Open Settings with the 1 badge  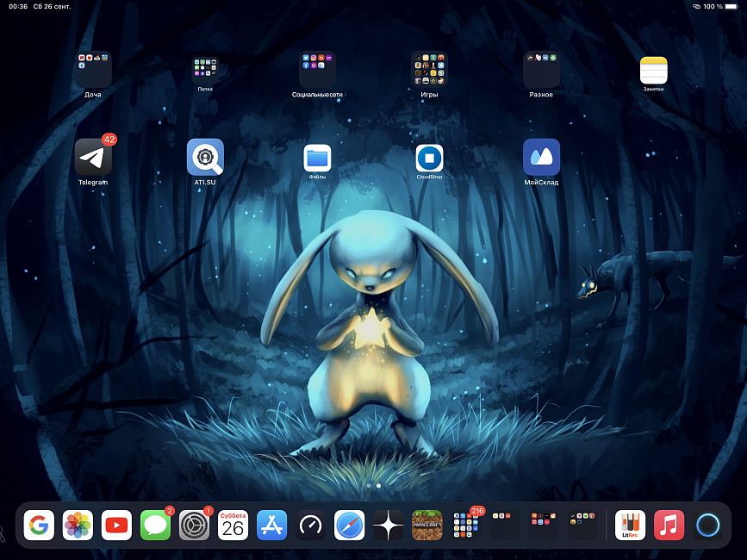coord(195,526)
